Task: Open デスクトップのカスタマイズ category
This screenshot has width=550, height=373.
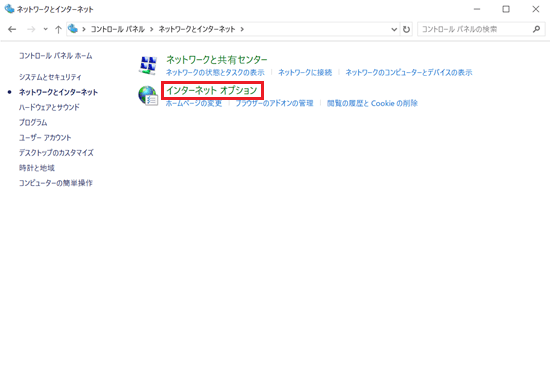Action: coord(56,153)
